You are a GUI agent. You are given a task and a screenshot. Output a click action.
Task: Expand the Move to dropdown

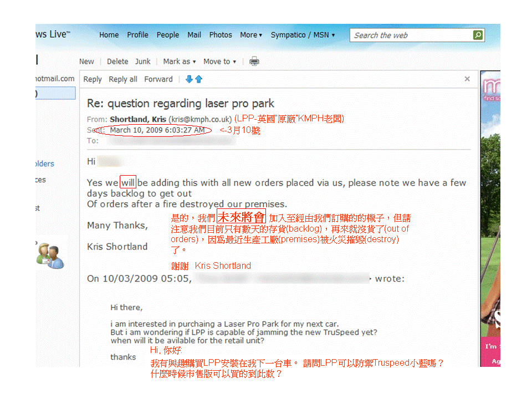(219, 62)
